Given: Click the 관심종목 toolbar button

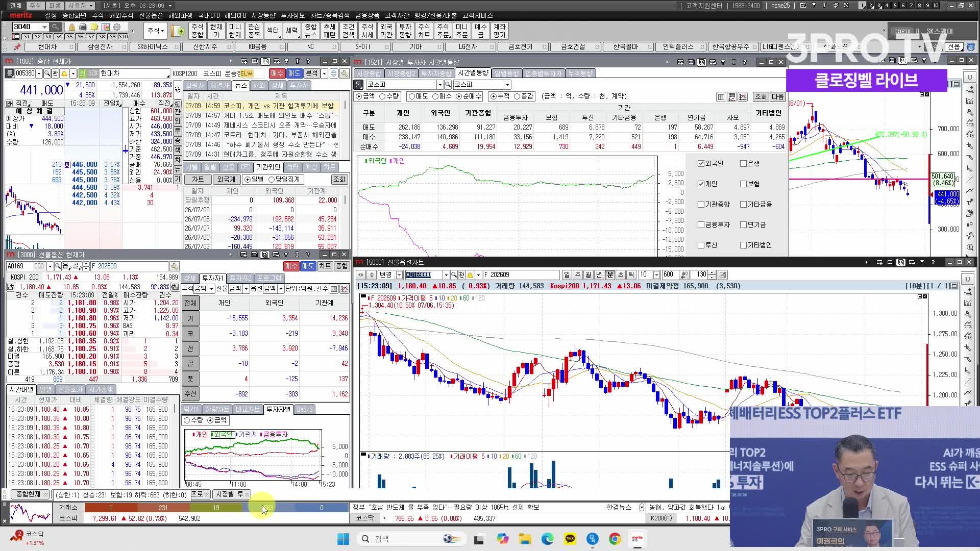Looking at the screenshot, I should pyautogui.click(x=254, y=31).
